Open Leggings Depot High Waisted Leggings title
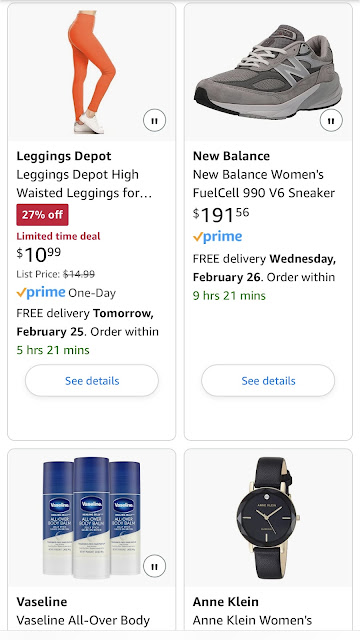This screenshot has height=640, width=360. [x=84, y=184]
